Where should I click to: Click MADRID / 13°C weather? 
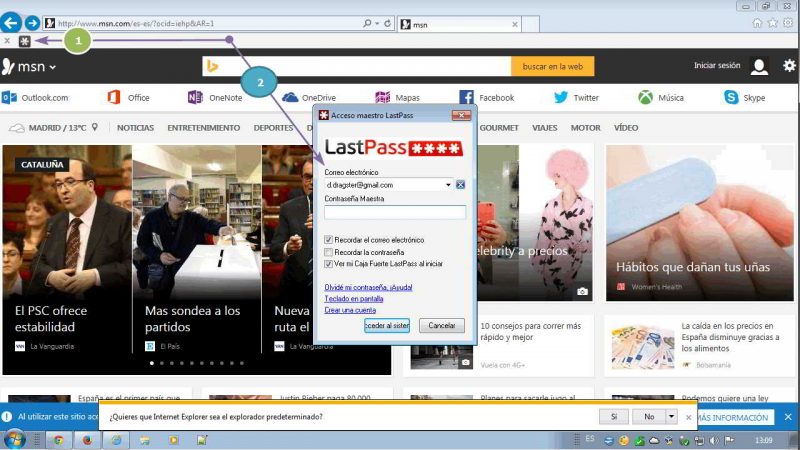(57, 128)
